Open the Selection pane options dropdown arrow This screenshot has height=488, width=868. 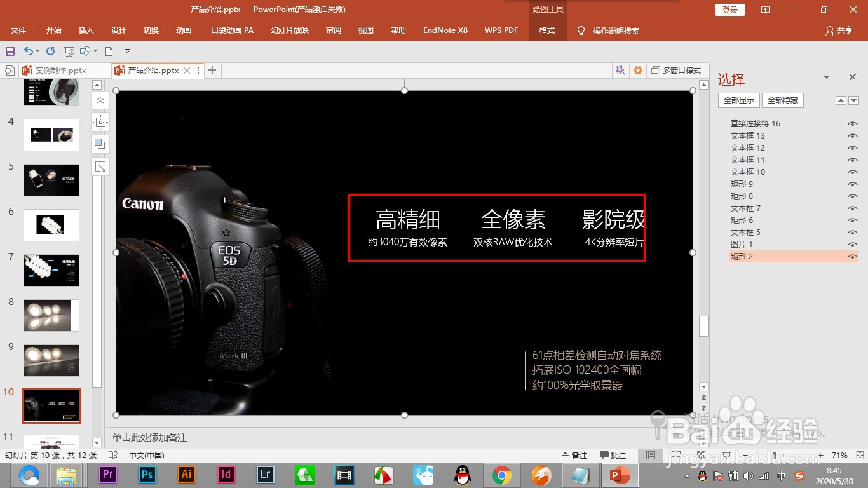point(826,78)
